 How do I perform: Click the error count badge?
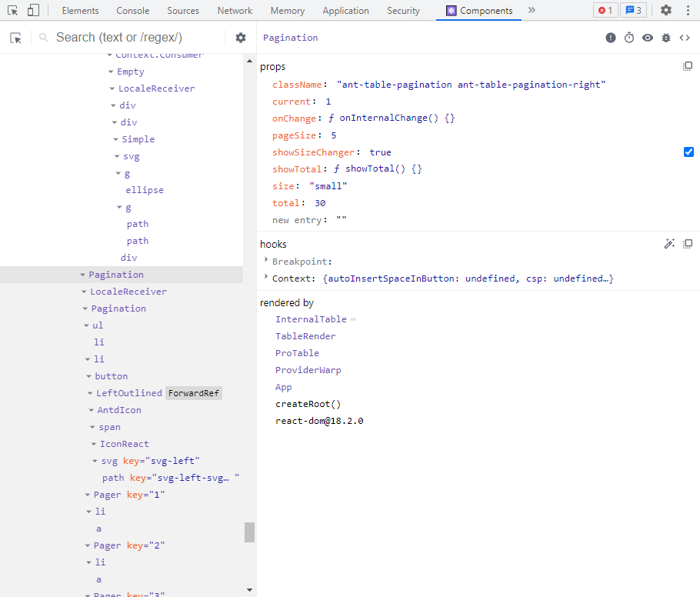pyautogui.click(x=605, y=10)
